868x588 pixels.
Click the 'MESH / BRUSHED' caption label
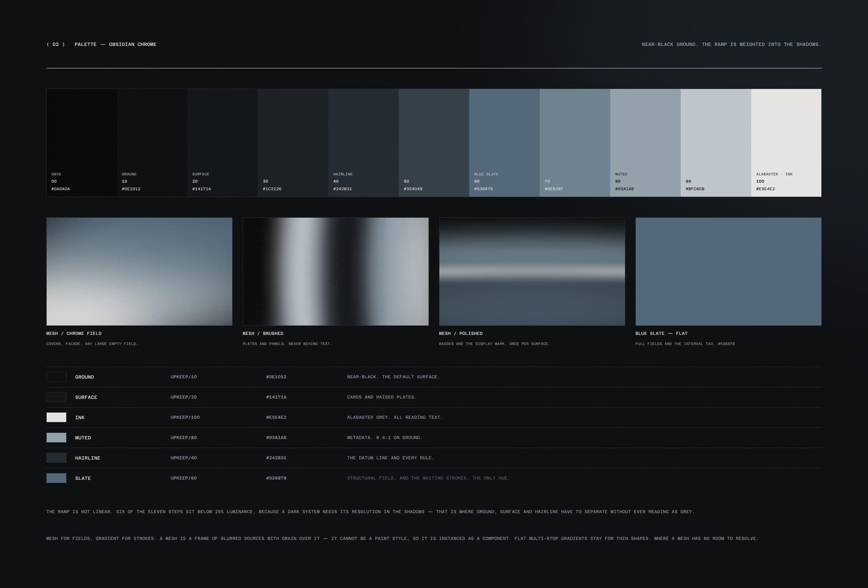click(x=263, y=333)
